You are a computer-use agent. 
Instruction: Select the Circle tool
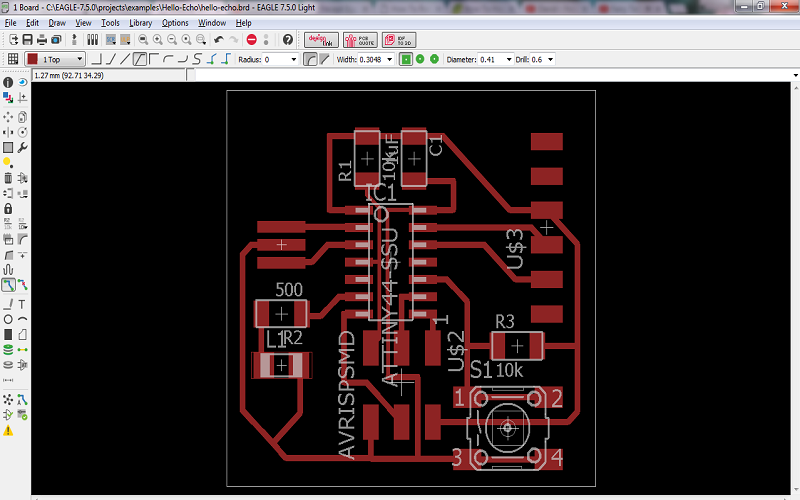click(x=8, y=319)
